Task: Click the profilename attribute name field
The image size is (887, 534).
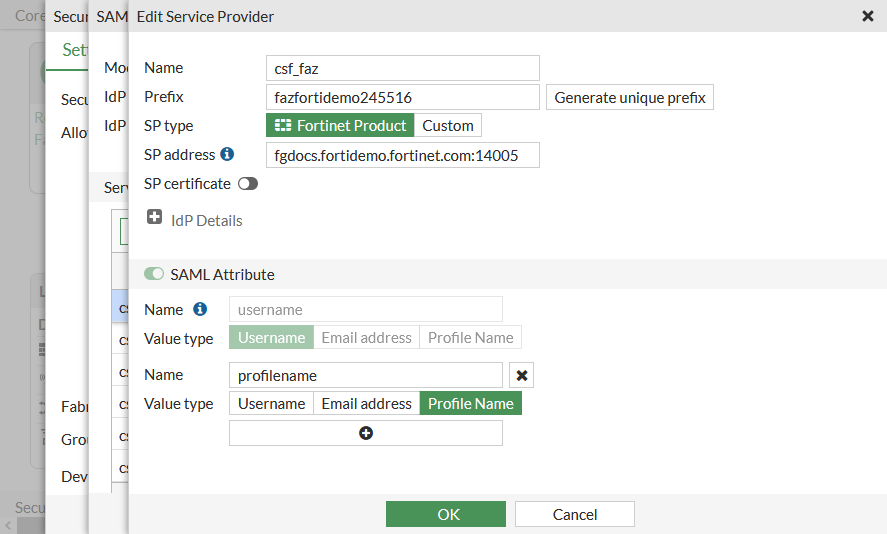Action: pos(366,375)
